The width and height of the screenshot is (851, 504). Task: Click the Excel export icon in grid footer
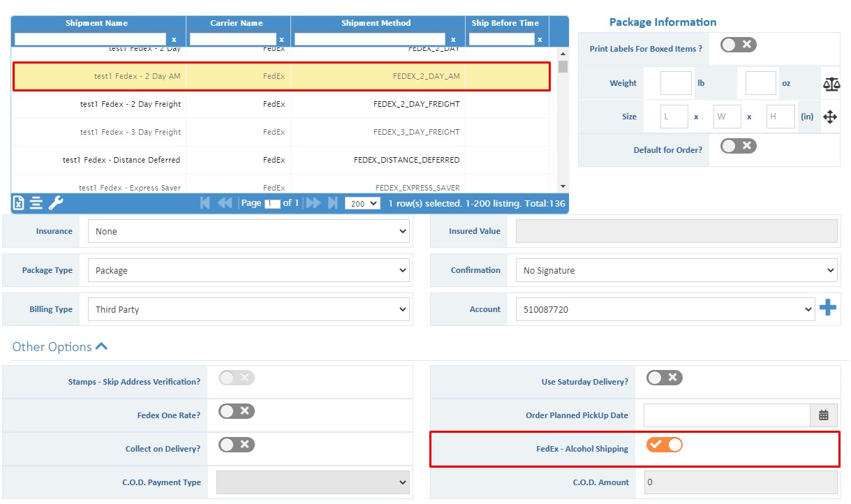(19, 203)
